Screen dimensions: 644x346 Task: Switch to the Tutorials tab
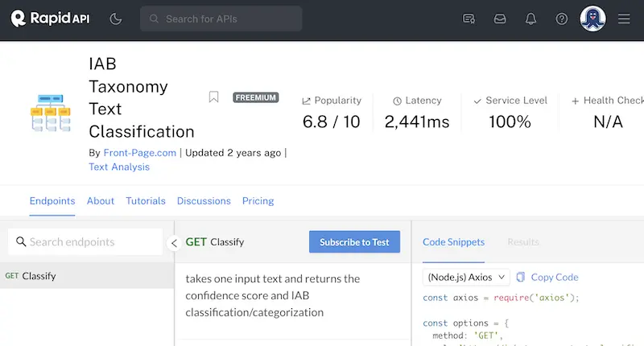[146, 200]
